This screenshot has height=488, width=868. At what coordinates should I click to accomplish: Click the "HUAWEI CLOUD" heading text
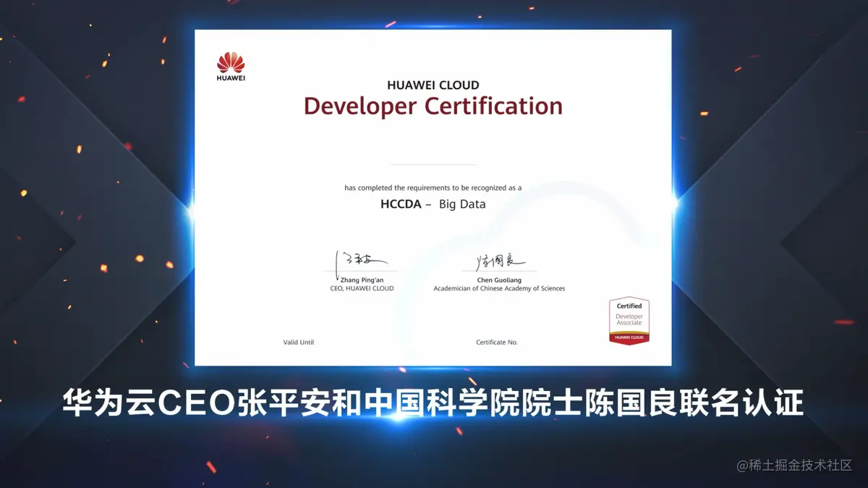[433, 85]
